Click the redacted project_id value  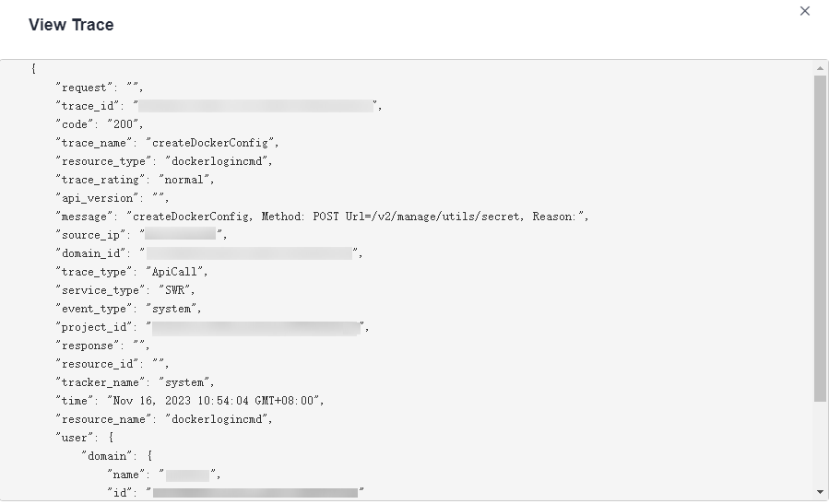pos(255,327)
